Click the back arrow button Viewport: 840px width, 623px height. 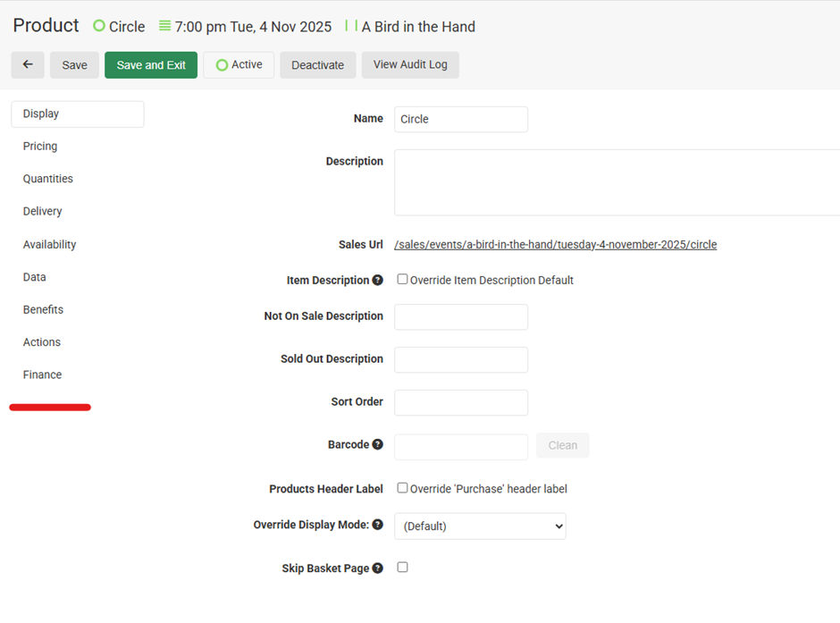pyautogui.click(x=28, y=65)
